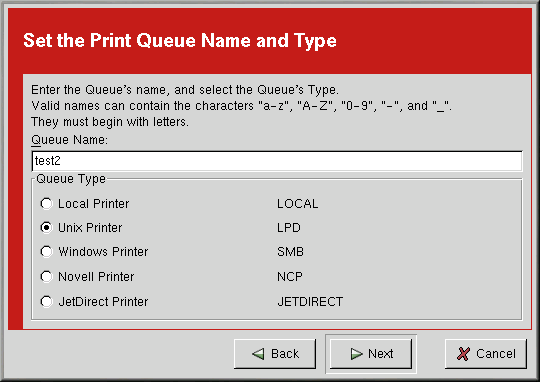
Task: Click the Windows Printer label text
Action: 103,252
